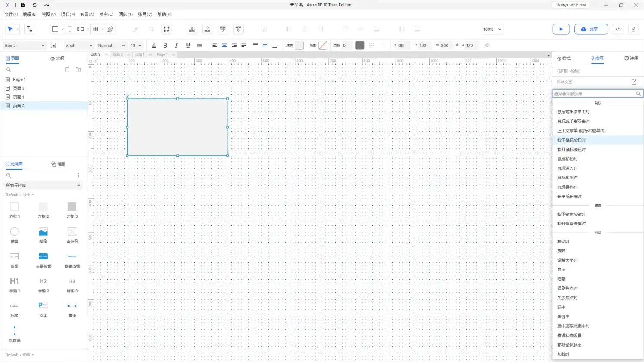Open the HTML code export icon

tap(618, 29)
